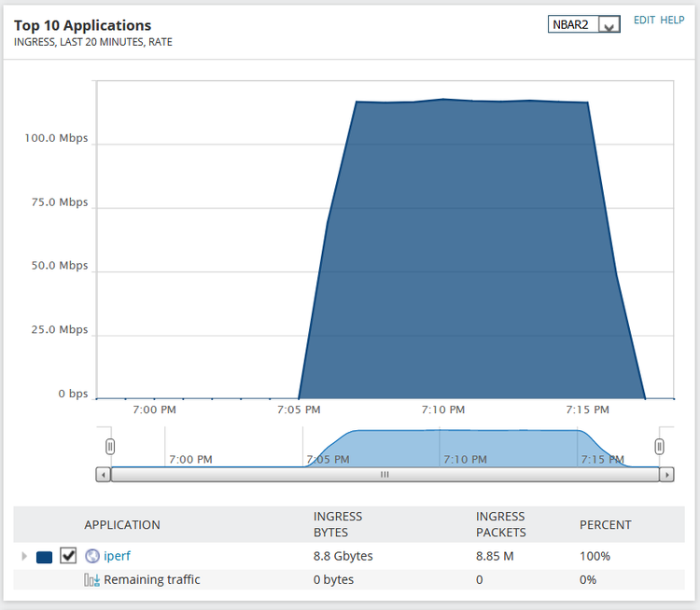The width and height of the screenshot is (700, 610).
Task: Click the 0% percent value
Action: click(588, 579)
